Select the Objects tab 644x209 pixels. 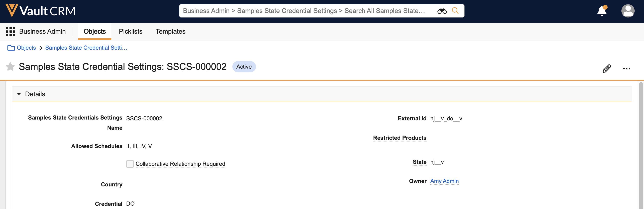pyautogui.click(x=95, y=32)
